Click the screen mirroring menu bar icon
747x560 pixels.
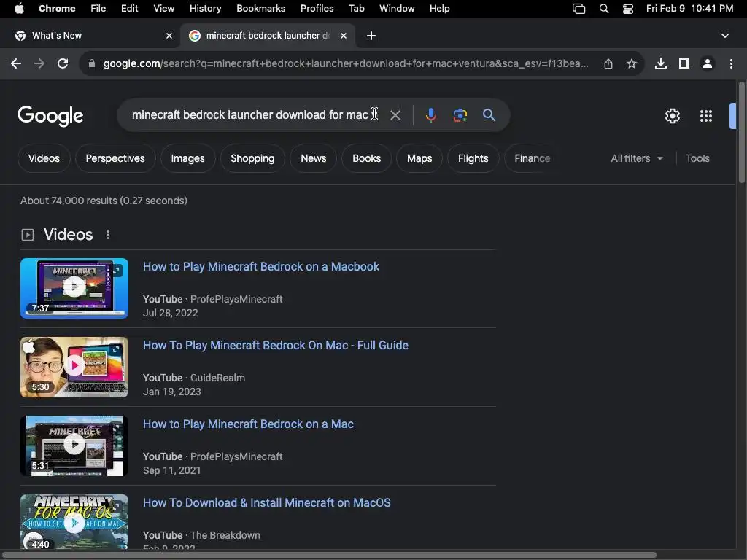point(578,9)
